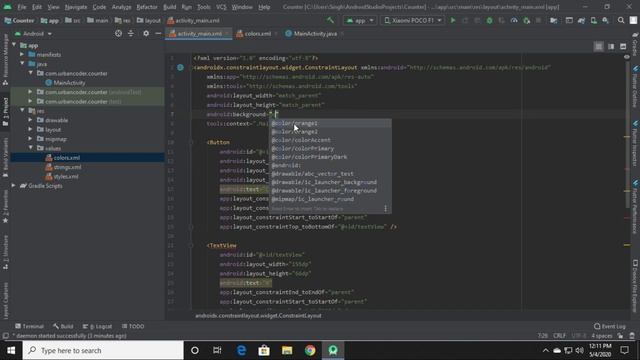The image size is (640, 360).
Task: Open the Windows notification center icon
Action: pyautogui.click(x=624, y=350)
